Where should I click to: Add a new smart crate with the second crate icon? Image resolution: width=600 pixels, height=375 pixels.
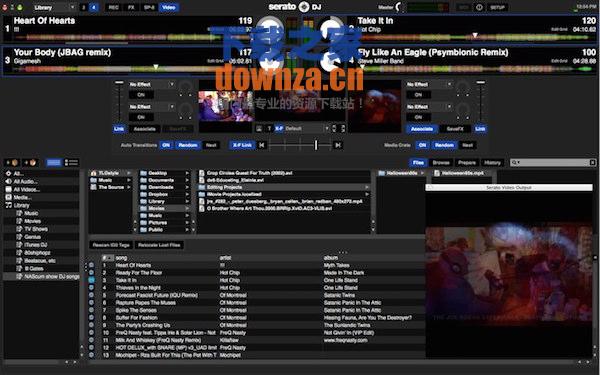coord(30,163)
